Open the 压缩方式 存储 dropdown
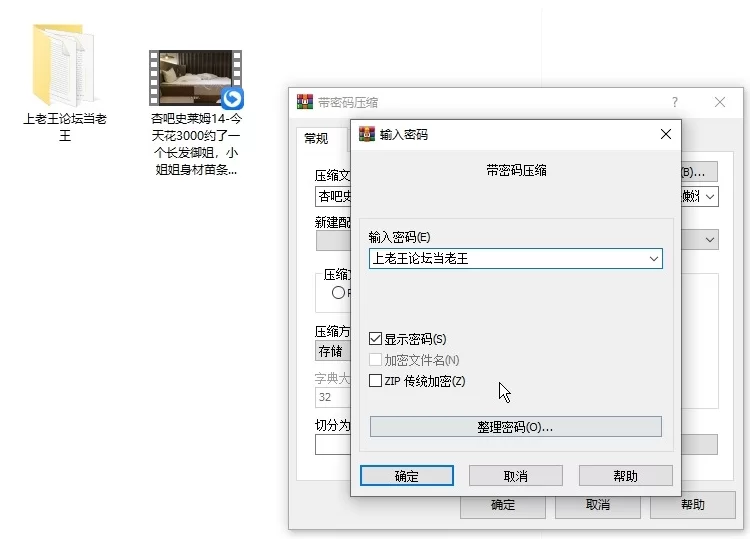The height and width of the screenshot is (539, 750). 330,351
